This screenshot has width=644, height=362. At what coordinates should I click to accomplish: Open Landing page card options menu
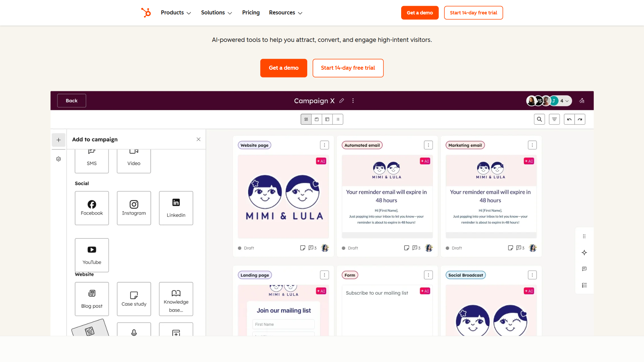point(324,275)
